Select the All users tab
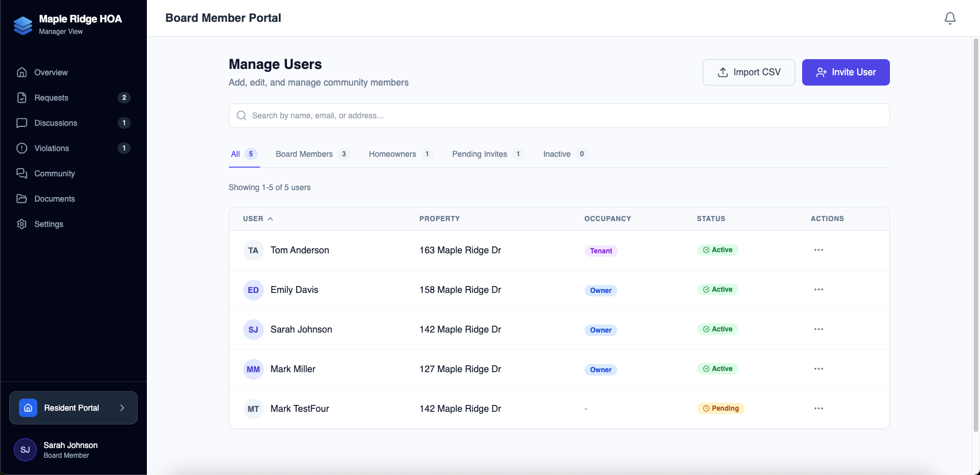This screenshot has width=980, height=475. (244, 154)
